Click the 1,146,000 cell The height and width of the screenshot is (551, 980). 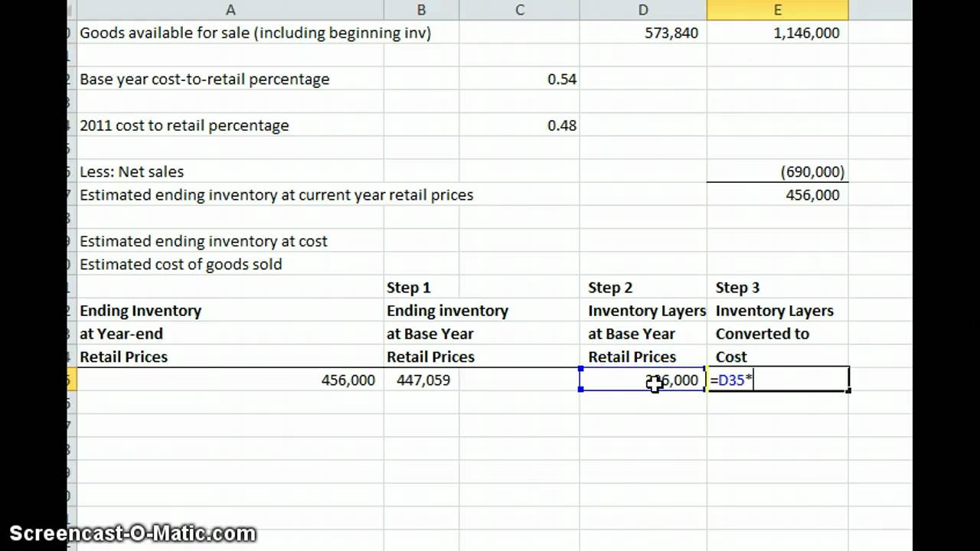tap(777, 33)
